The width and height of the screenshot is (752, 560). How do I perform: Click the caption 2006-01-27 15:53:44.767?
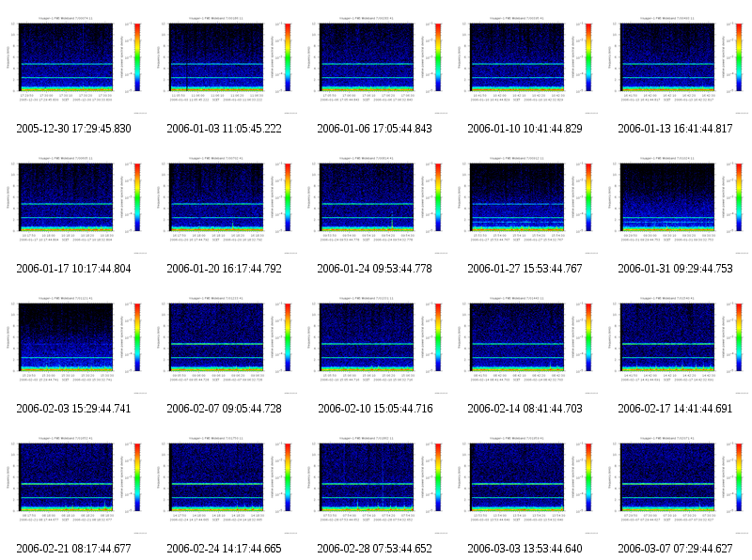(x=525, y=269)
